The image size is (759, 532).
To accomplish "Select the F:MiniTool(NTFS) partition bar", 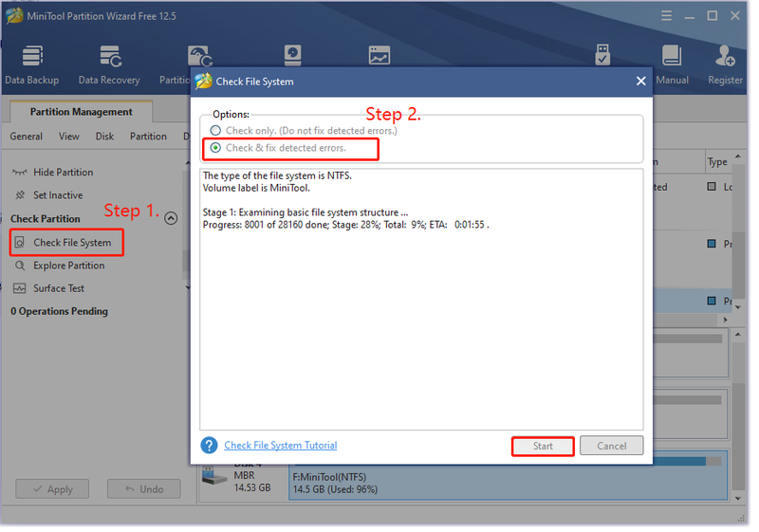I will coord(508,476).
